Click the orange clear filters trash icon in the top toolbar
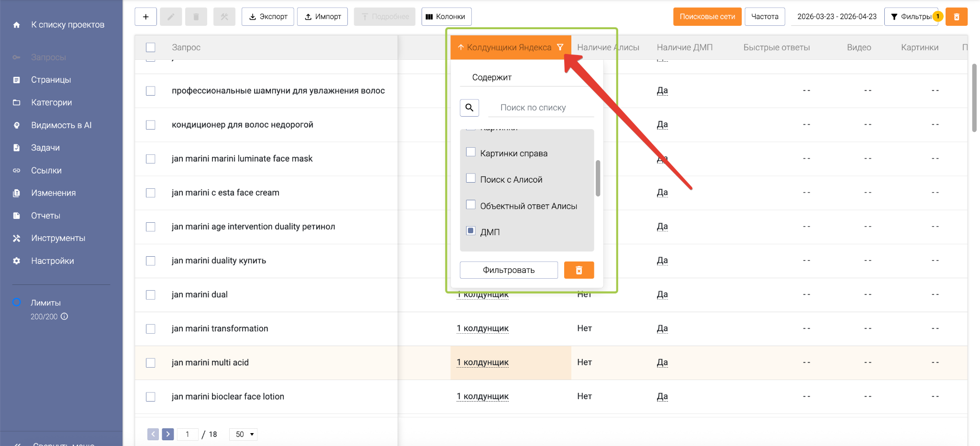This screenshot has width=980, height=446. (x=956, y=17)
